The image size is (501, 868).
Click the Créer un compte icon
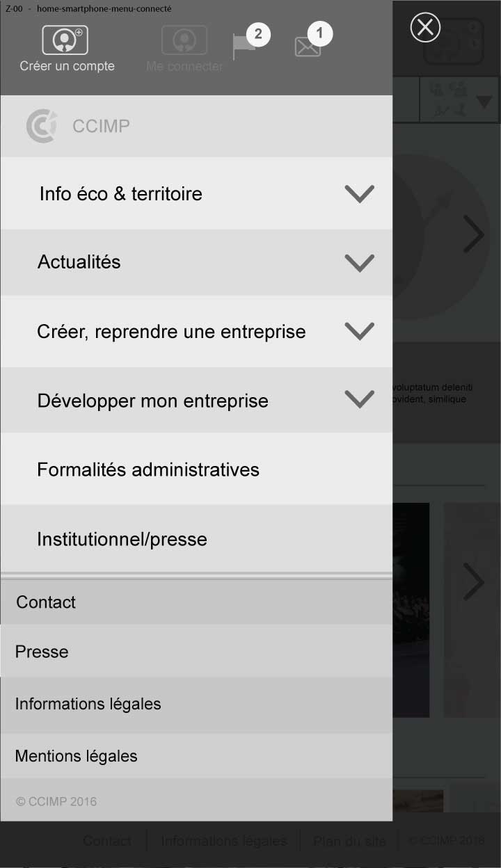[x=65, y=40]
